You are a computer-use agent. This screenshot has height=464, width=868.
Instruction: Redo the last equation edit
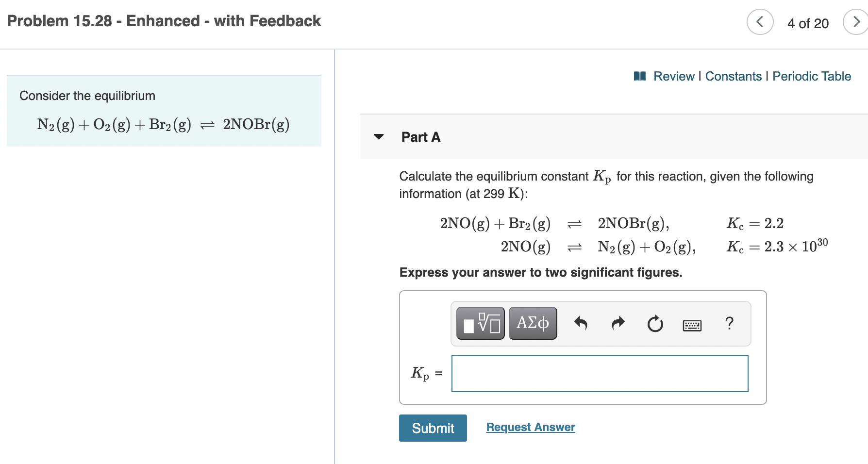coord(617,323)
